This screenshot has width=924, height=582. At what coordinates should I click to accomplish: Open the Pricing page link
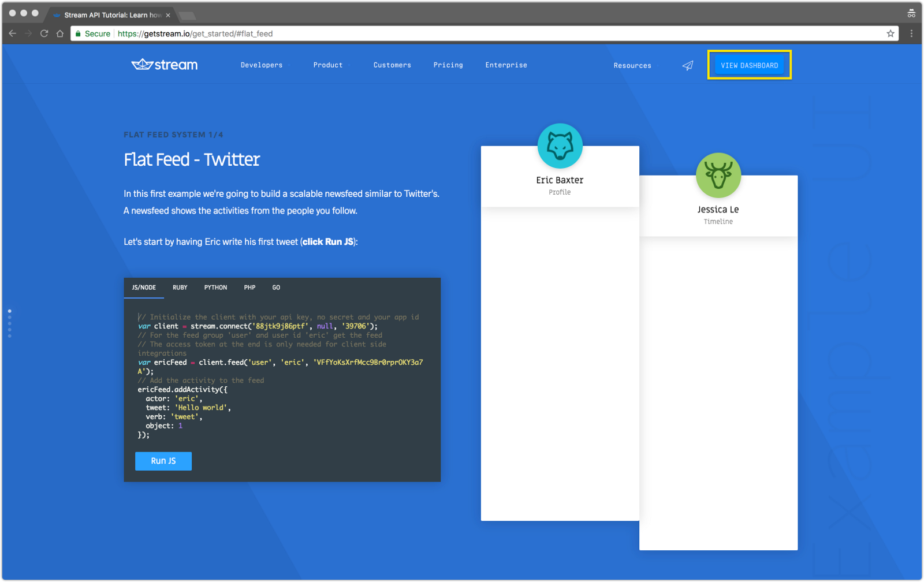[x=448, y=65]
